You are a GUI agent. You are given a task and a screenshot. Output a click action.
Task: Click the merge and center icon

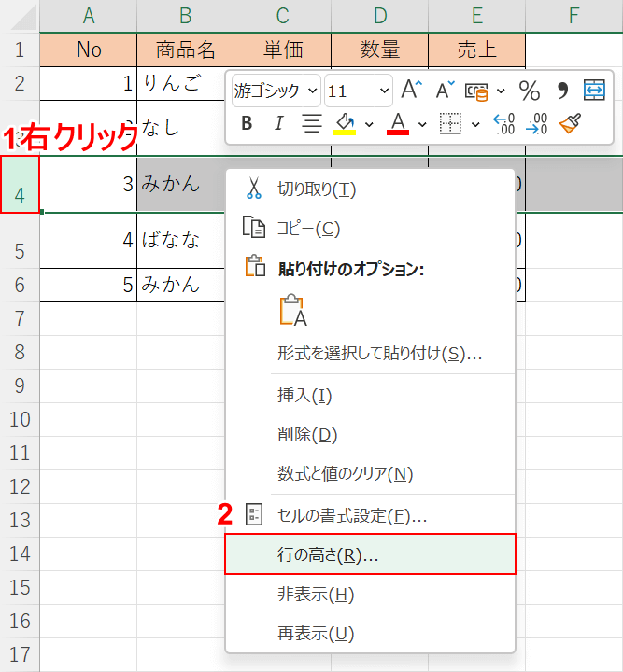pos(594,90)
